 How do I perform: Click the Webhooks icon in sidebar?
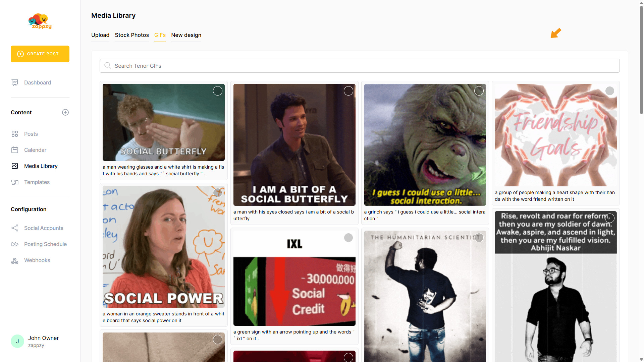click(15, 260)
